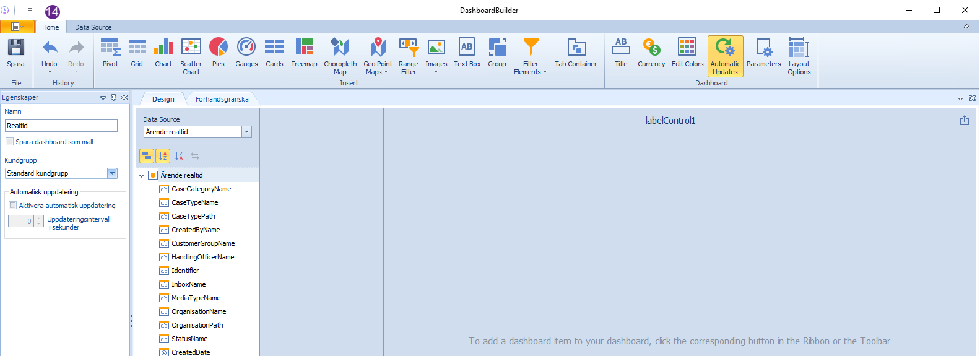
Task: Insert a Pies item
Action: point(219,53)
